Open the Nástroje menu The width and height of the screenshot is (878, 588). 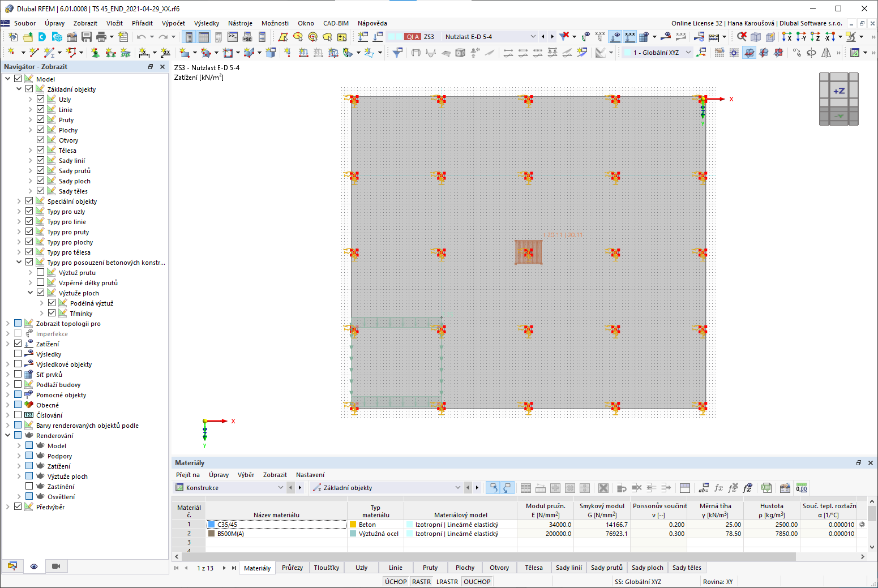tap(240, 23)
